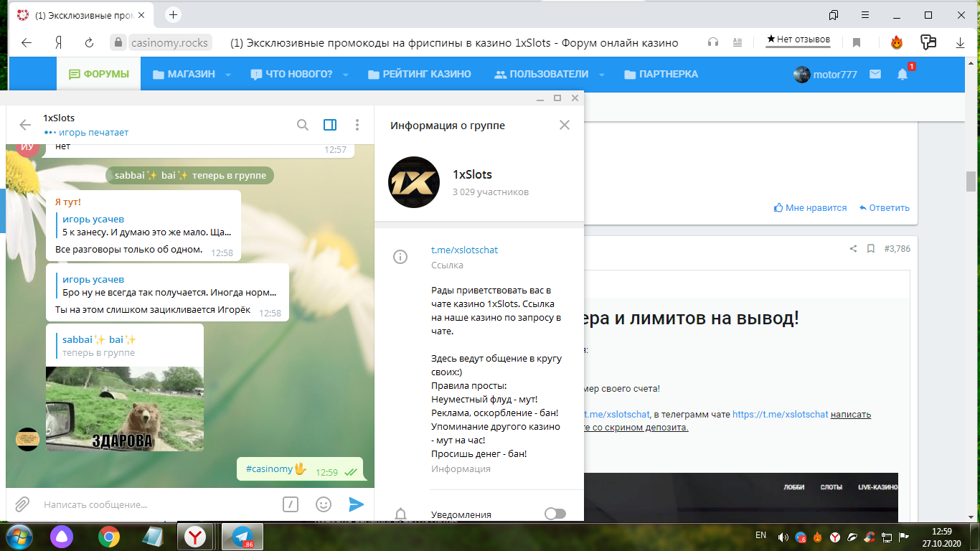Click the bot commands slash icon
This screenshot has height=551, width=980.
click(291, 504)
